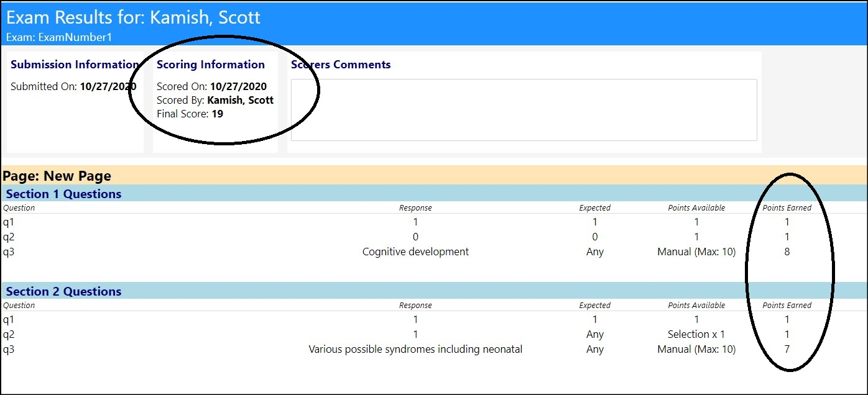Click inside the Scorers Comments text box
868x395 pixels.
click(x=524, y=110)
